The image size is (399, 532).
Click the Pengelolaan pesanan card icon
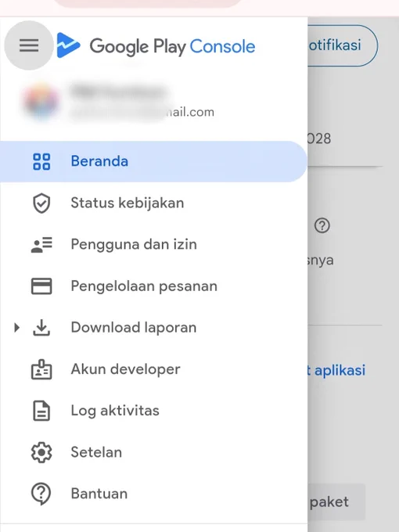[41, 286]
